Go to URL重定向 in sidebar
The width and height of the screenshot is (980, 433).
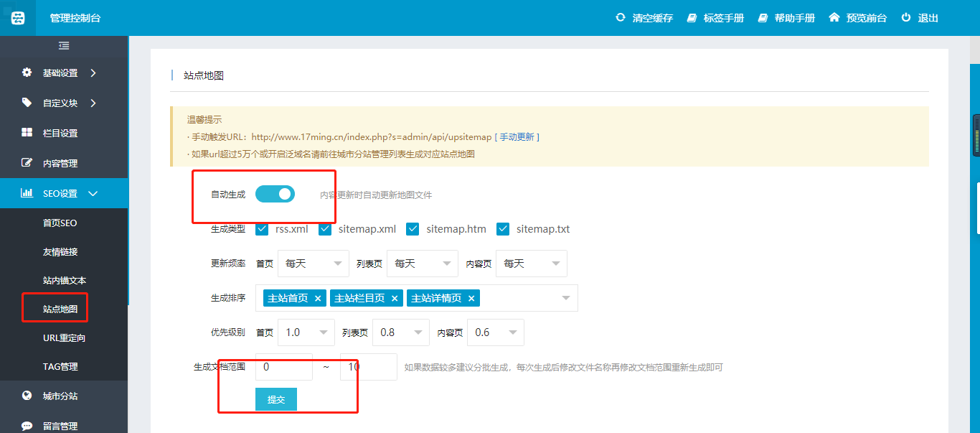click(x=64, y=338)
